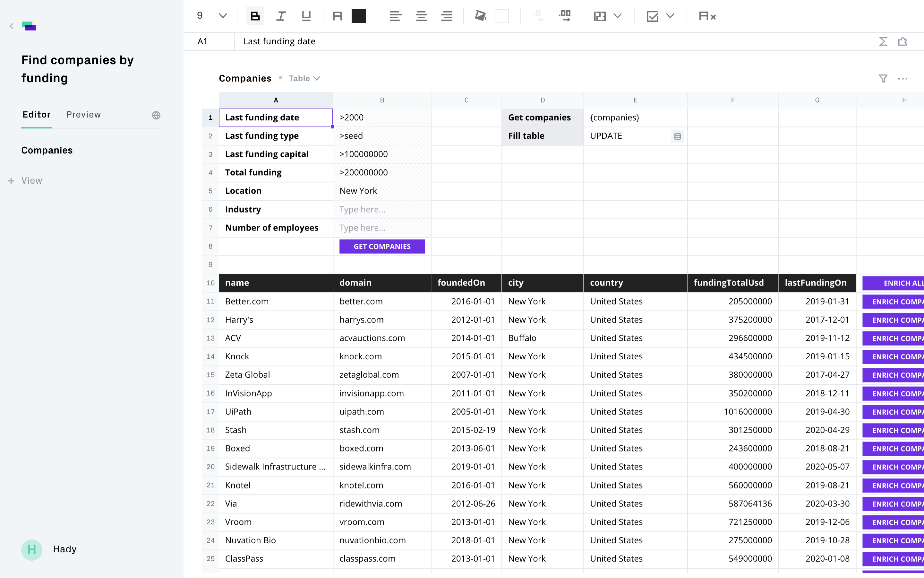Toggle bold formatting
This screenshot has height=578, width=924.
(x=255, y=16)
